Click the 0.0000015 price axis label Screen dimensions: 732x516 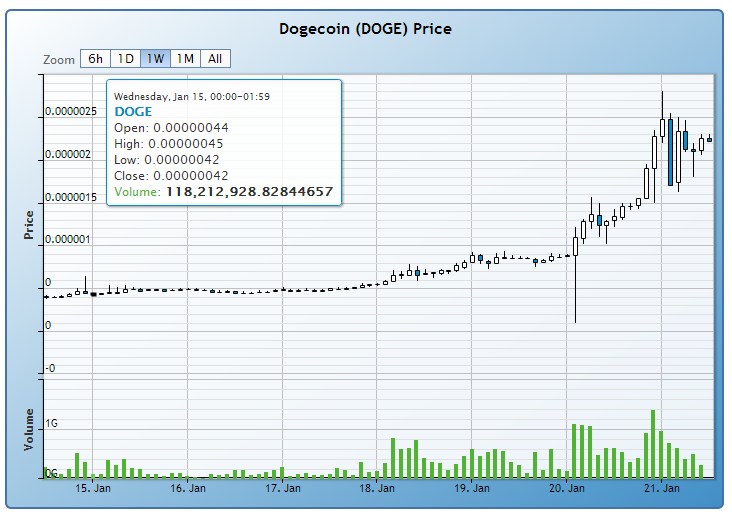71,197
